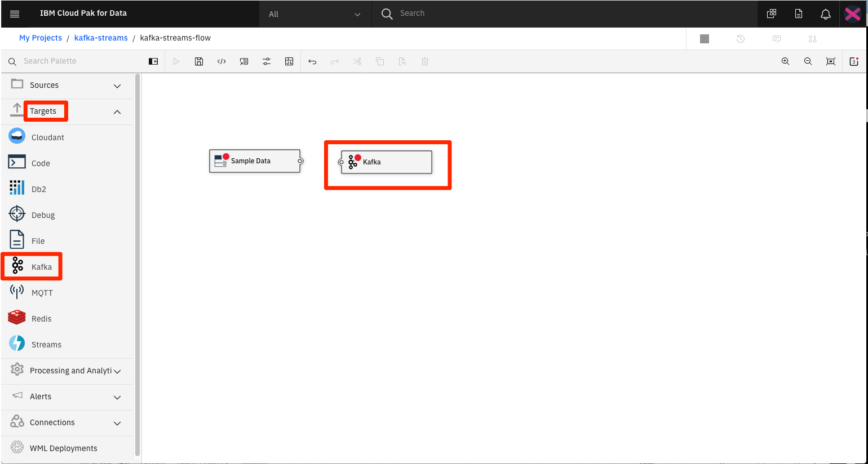Click the zoom to fit icon
The image size is (868, 464).
(831, 61)
